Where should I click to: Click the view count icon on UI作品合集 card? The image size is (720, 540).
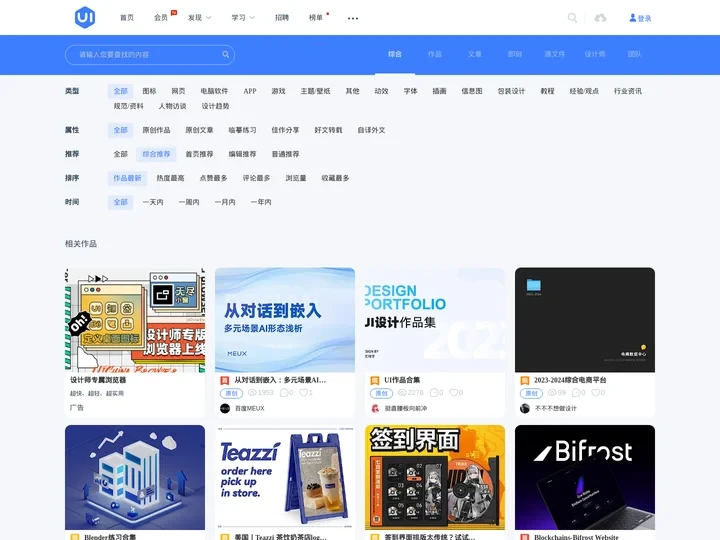coord(402,393)
